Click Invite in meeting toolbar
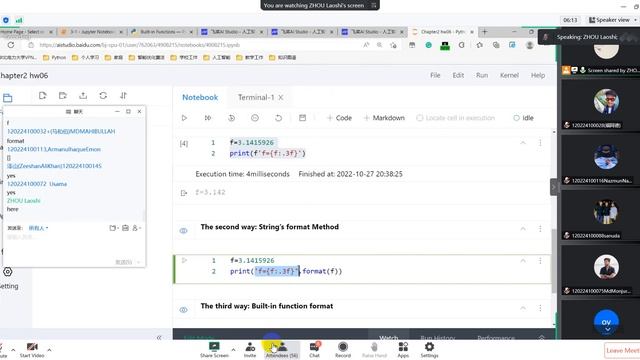 tap(250, 350)
